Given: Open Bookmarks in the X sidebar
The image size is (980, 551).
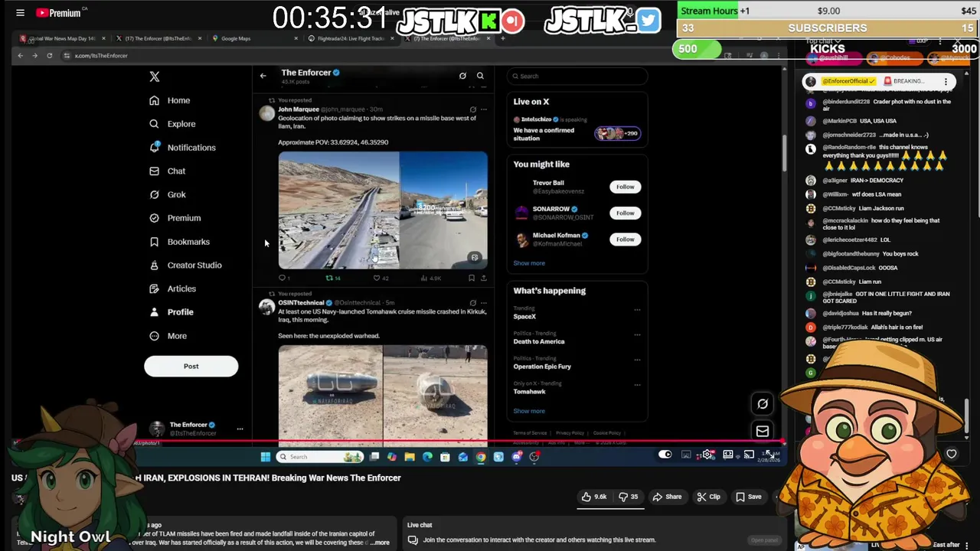Looking at the screenshot, I should [180, 242].
